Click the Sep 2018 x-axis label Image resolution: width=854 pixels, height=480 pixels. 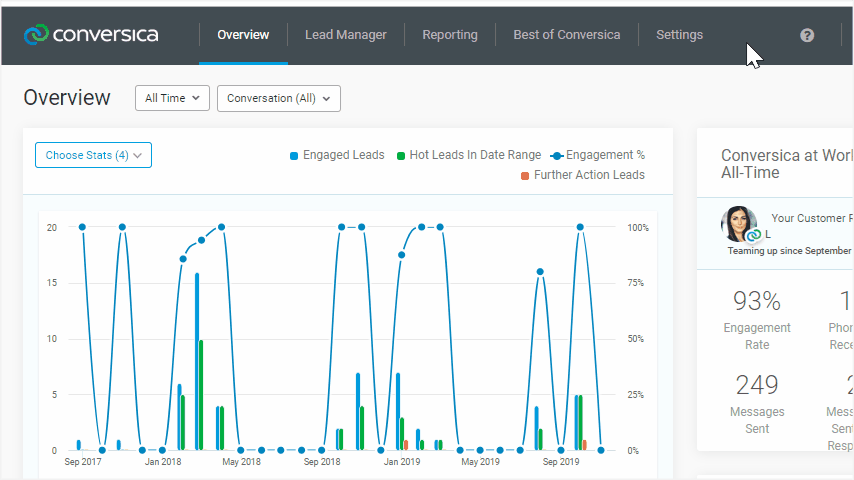[x=322, y=461]
